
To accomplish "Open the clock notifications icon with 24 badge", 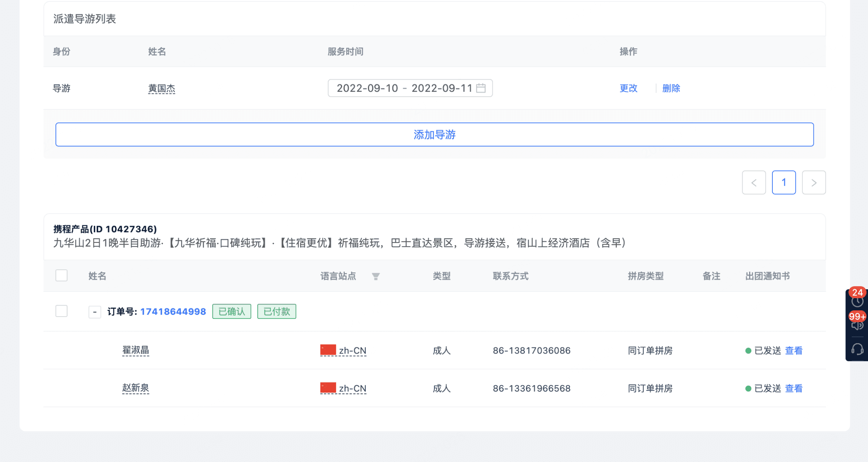I will click(x=857, y=301).
